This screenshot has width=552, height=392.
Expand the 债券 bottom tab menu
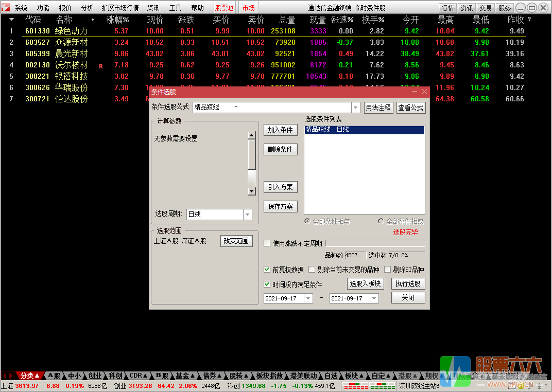(x=212, y=376)
